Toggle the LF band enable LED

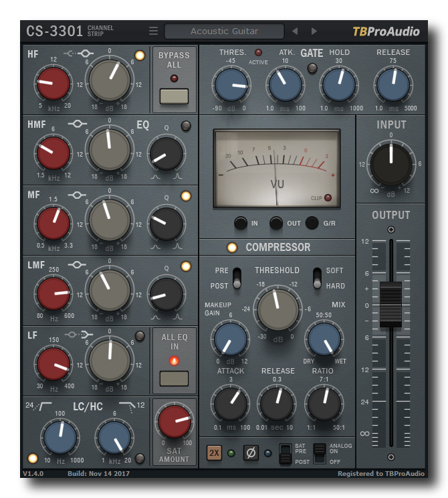pyautogui.click(x=140, y=336)
